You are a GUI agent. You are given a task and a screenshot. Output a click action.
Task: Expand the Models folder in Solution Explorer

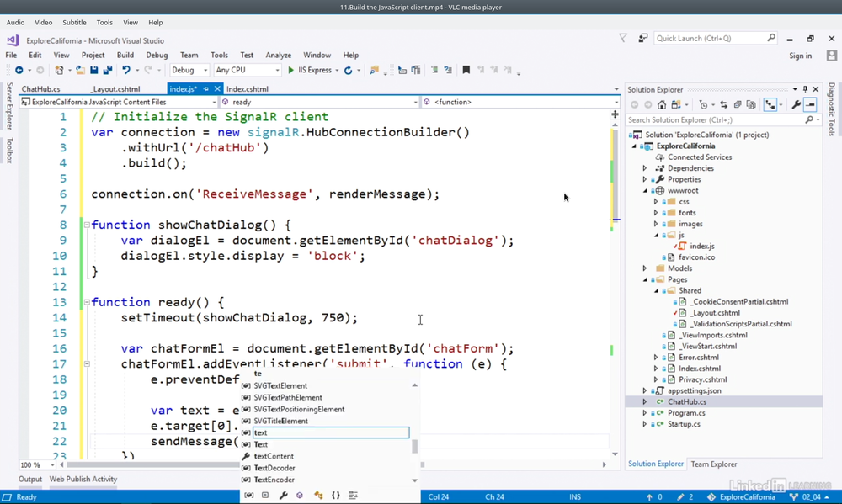coord(645,268)
